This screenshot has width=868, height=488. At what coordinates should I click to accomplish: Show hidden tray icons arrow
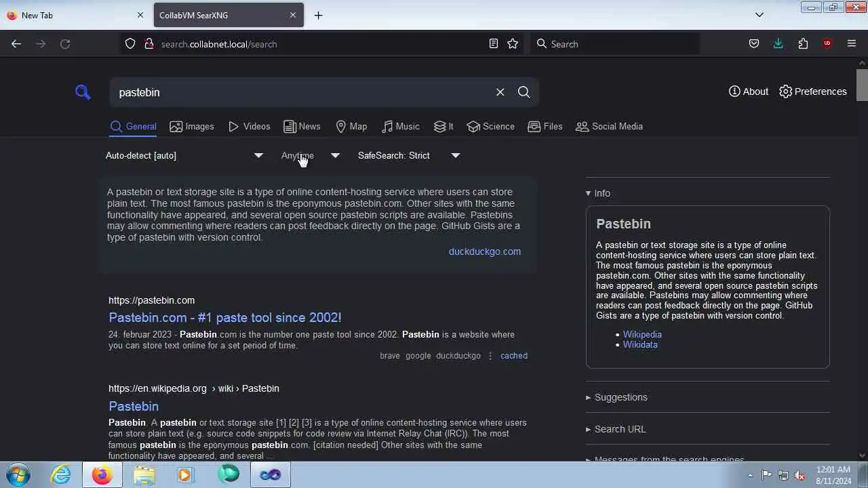(x=750, y=475)
